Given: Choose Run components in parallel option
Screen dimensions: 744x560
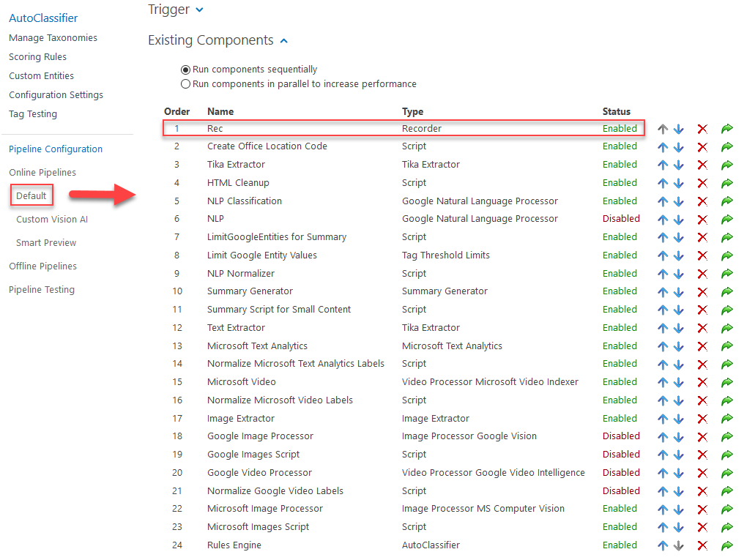Looking at the screenshot, I should (x=186, y=84).
